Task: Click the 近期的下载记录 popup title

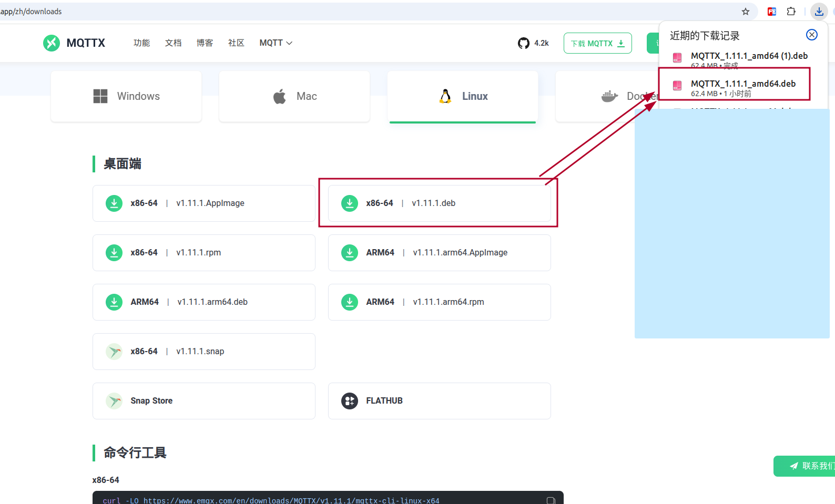Action: click(x=705, y=36)
